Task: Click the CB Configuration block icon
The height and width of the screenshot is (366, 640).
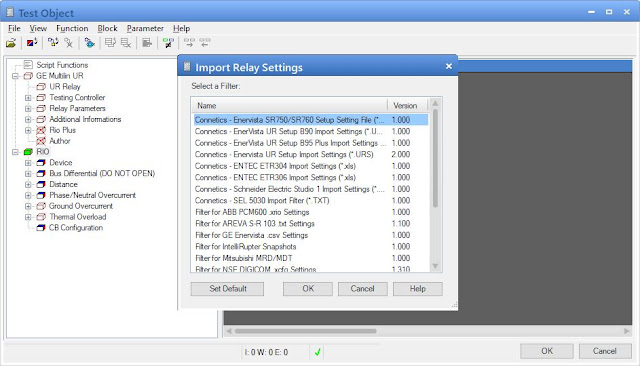Action: click(41, 228)
